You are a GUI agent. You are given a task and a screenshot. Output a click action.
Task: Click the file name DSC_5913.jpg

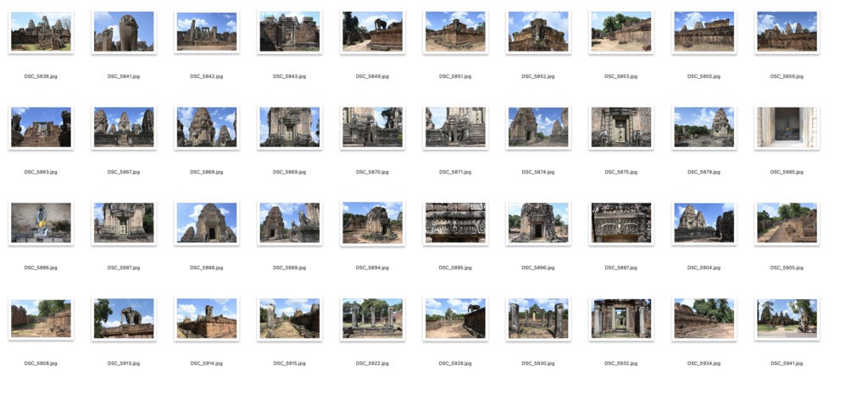click(124, 363)
